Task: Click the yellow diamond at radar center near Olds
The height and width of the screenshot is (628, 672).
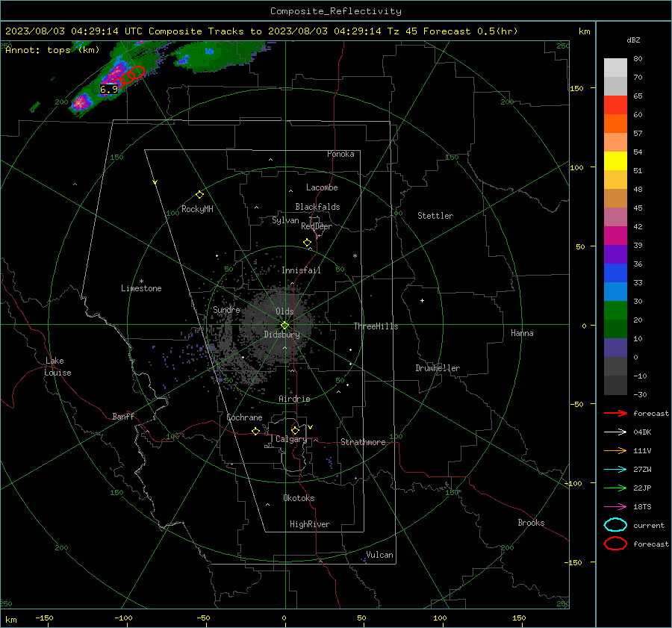Action: [x=284, y=326]
